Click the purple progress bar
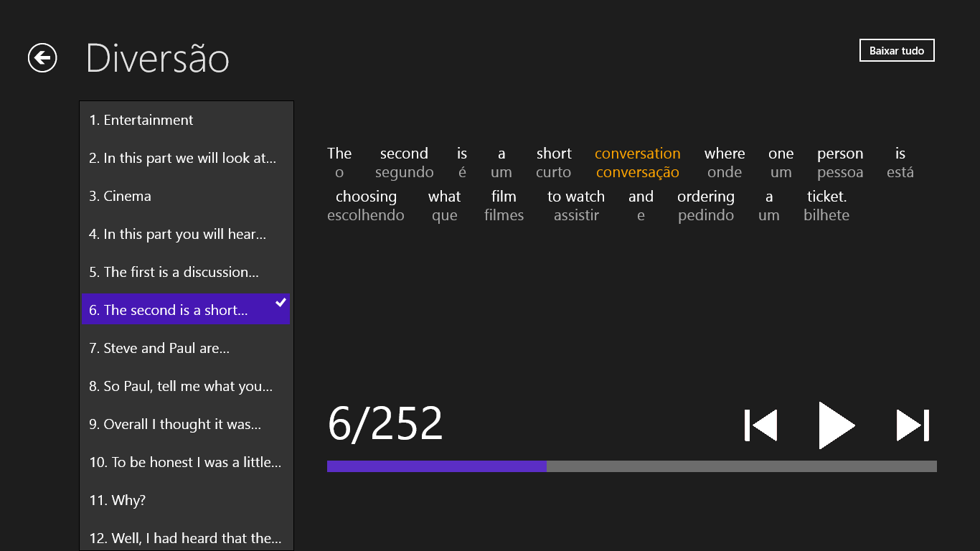 click(x=436, y=466)
